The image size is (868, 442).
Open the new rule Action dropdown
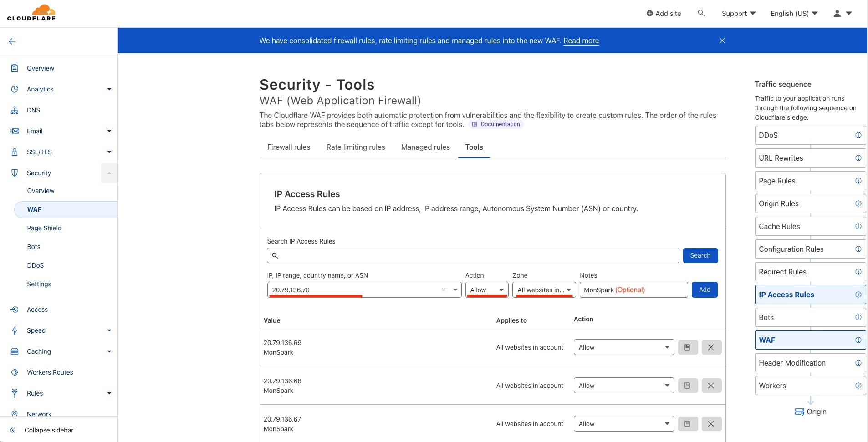[x=487, y=290]
